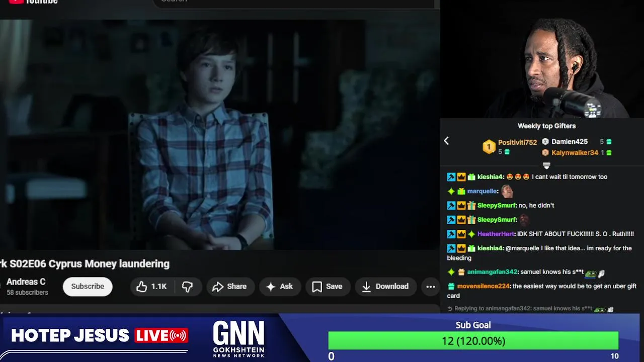
Task: Click the GNN Gokhshtein News Network logo
Action: tap(238, 339)
